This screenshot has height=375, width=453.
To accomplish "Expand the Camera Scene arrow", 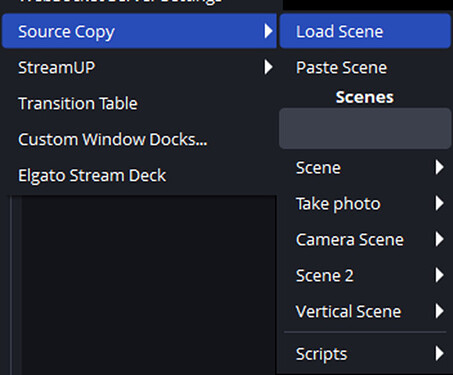I will 439,239.
